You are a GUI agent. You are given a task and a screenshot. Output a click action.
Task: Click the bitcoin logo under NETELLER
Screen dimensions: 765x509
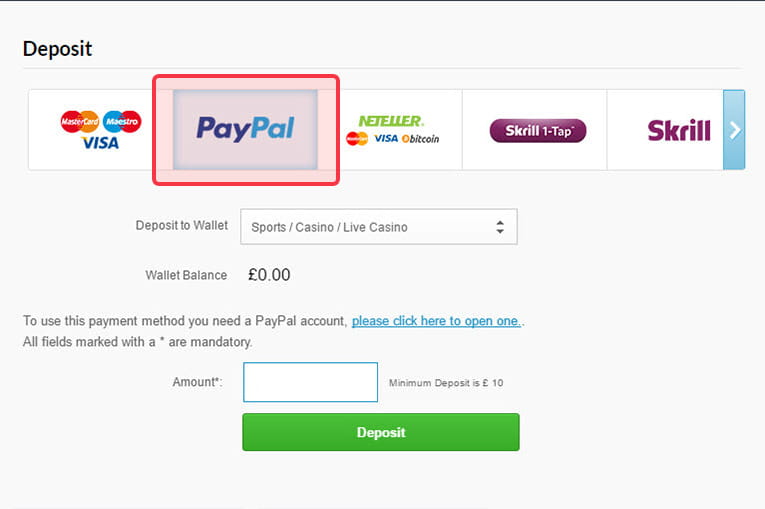click(x=420, y=139)
